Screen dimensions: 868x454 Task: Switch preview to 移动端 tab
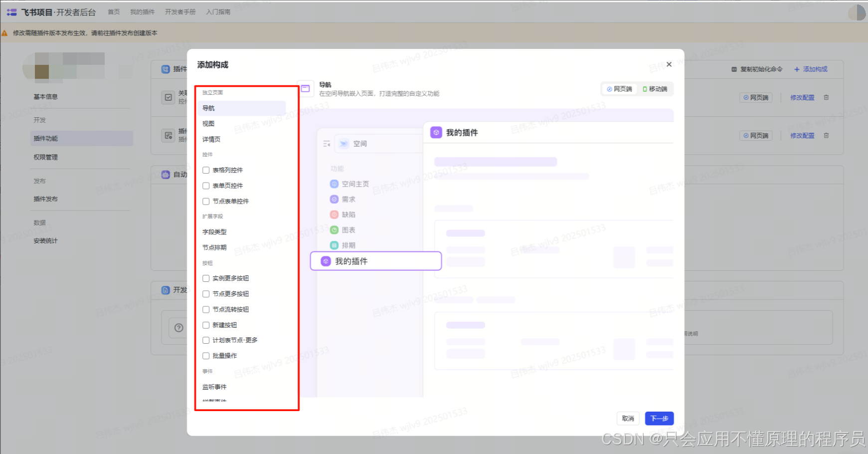[655, 89]
